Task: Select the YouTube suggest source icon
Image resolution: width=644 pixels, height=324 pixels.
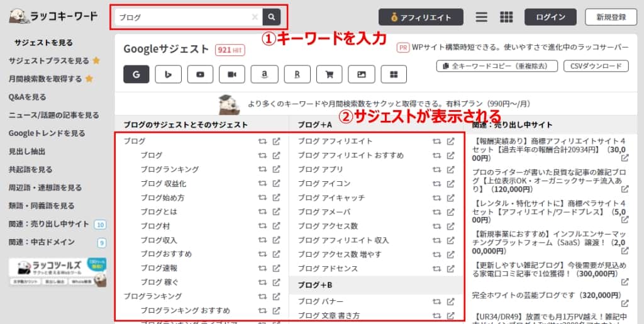Action: [x=200, y=74]
